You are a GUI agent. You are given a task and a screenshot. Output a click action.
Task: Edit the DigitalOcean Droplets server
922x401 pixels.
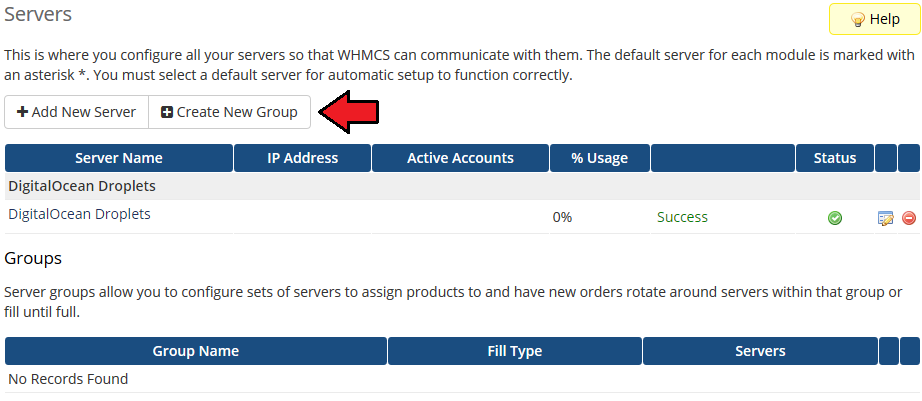click(886, 218)
